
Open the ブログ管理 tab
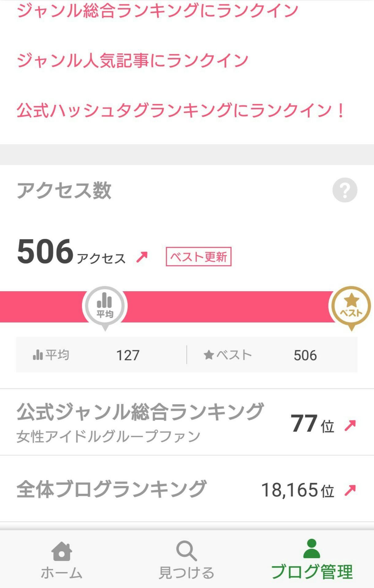pyautogui.click(x=311, y=572)
